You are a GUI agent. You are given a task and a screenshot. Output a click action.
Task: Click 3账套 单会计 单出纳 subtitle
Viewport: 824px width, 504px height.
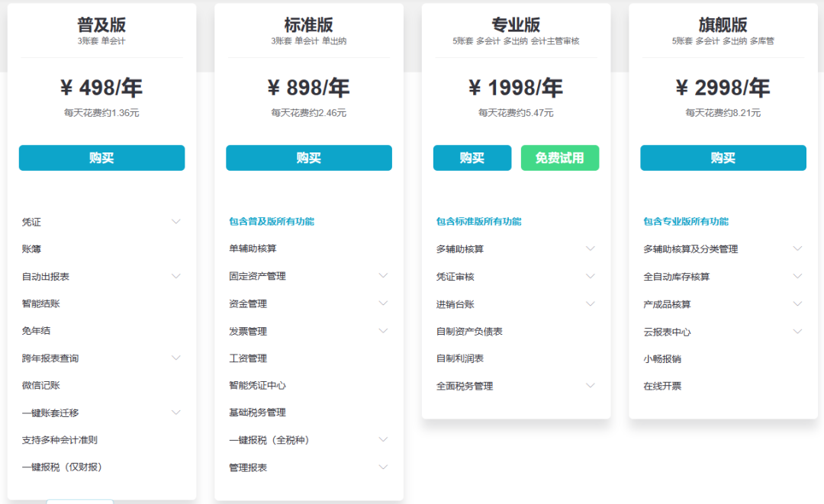[308, 41]
